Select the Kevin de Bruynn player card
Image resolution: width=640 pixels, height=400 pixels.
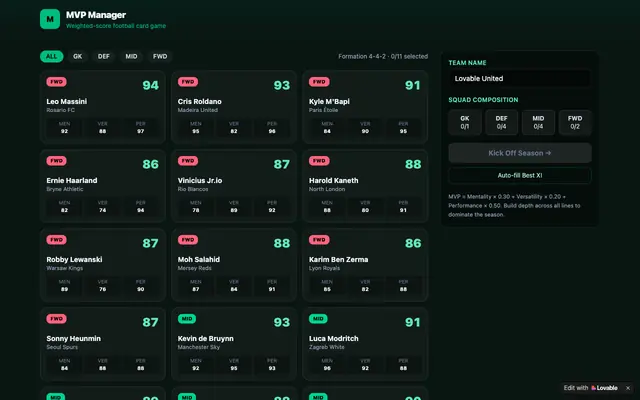[x=234, y=344]
